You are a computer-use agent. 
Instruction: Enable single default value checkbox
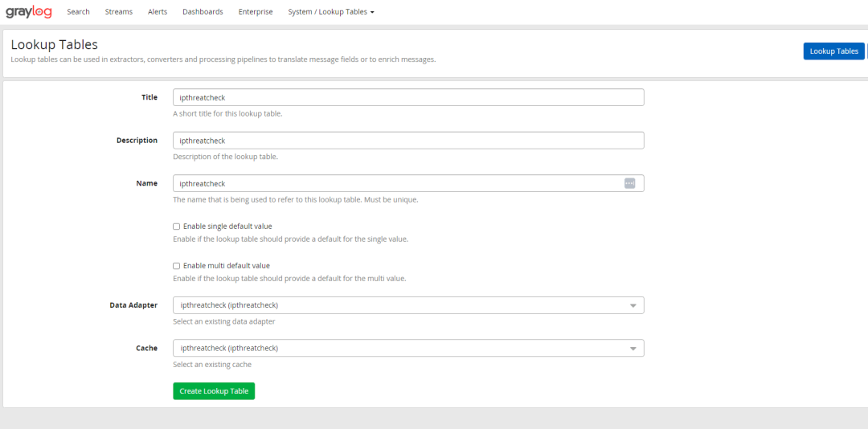(x=177, y=227)
